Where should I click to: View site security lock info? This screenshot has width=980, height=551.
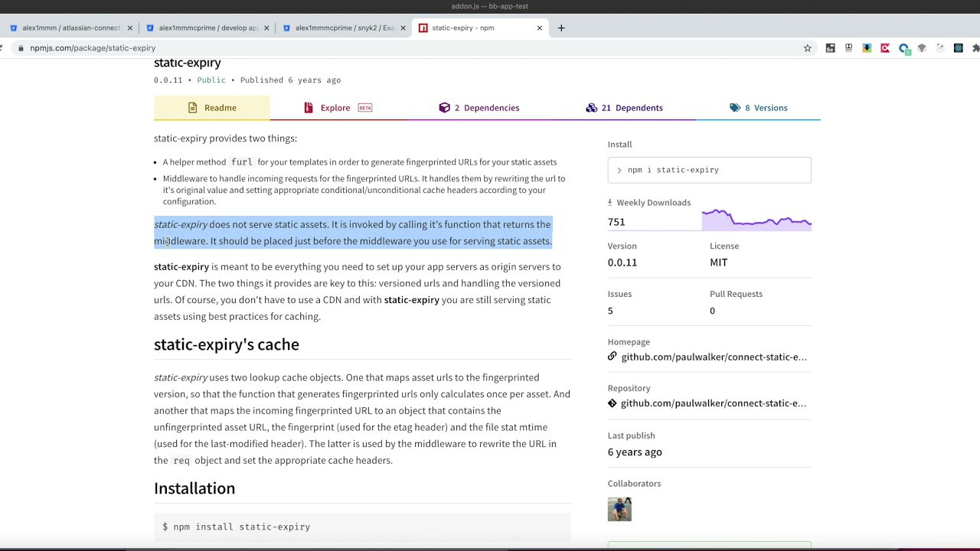(20, 48)
